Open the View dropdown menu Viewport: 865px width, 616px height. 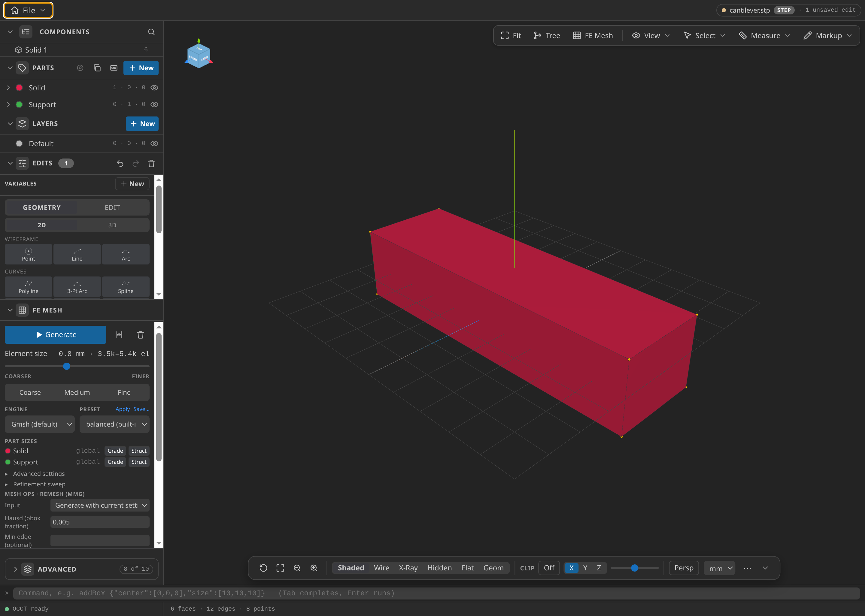pos(651,36)
